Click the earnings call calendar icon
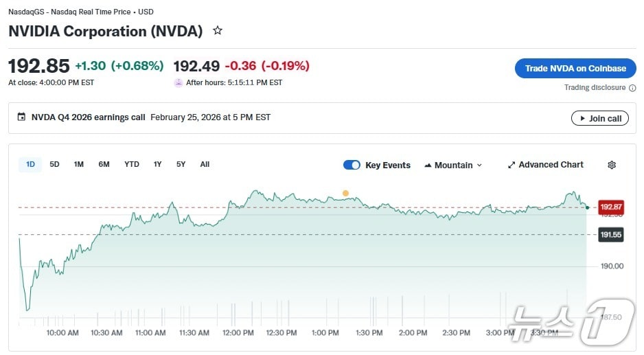 click(21, 117)
